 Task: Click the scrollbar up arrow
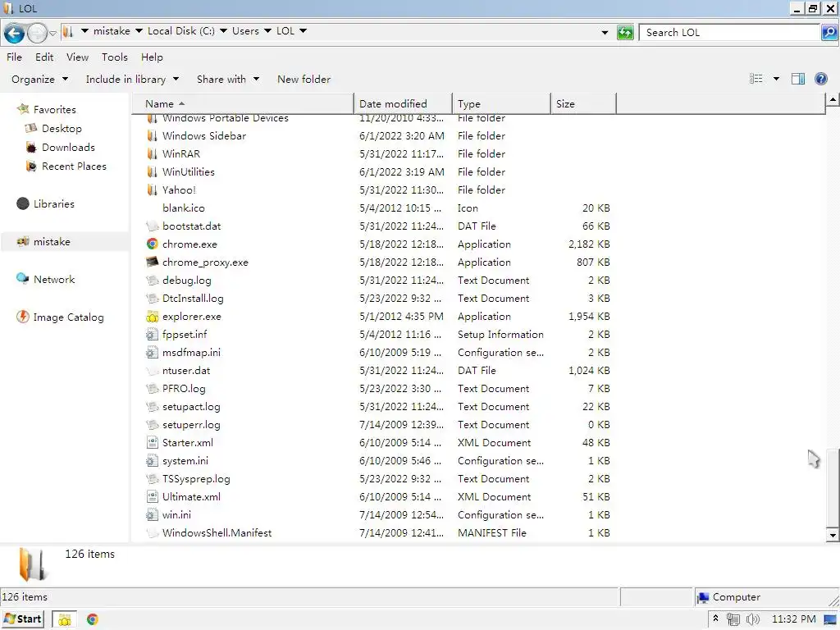pyautogui.click(x=832, y=99)
